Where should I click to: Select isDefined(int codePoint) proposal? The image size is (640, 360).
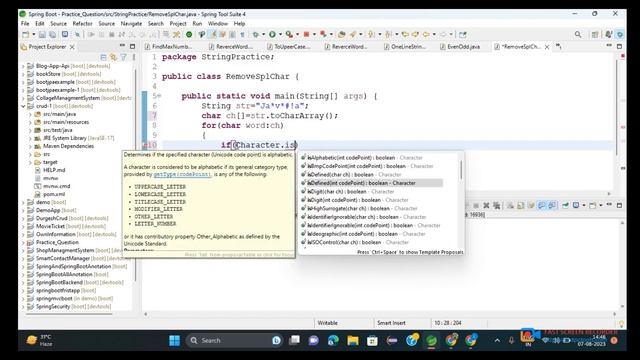pos(371,183)
